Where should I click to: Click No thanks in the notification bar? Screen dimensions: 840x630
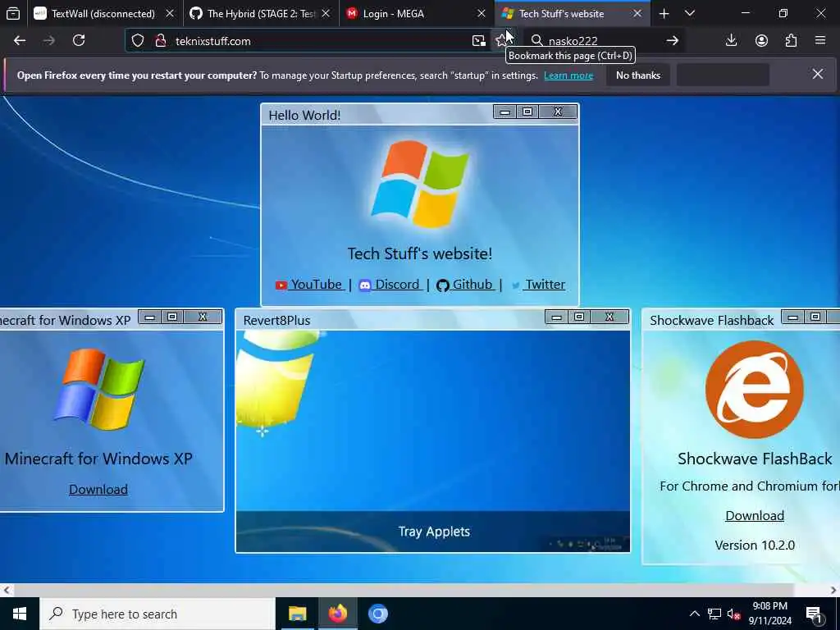pos(638,75)
